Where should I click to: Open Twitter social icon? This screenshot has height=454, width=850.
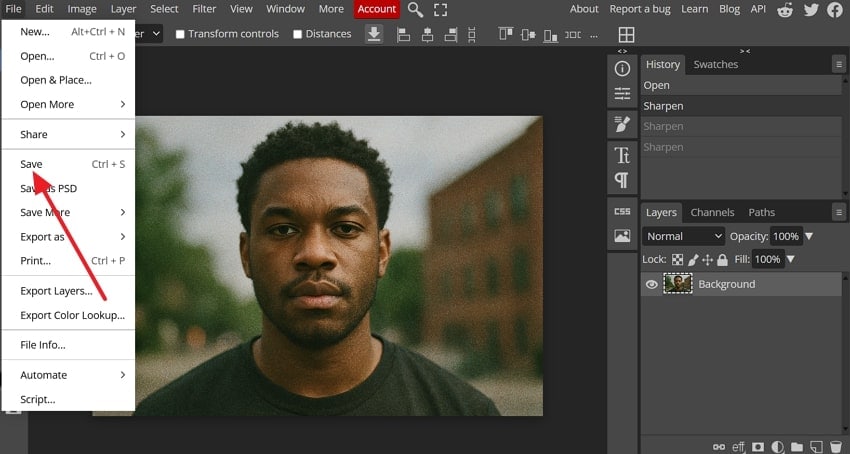point(811,10)
